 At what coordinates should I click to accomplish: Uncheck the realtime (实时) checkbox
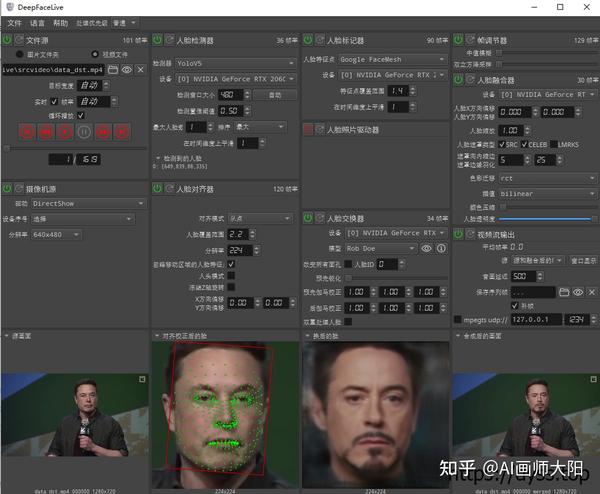click(x=54, y=101)
